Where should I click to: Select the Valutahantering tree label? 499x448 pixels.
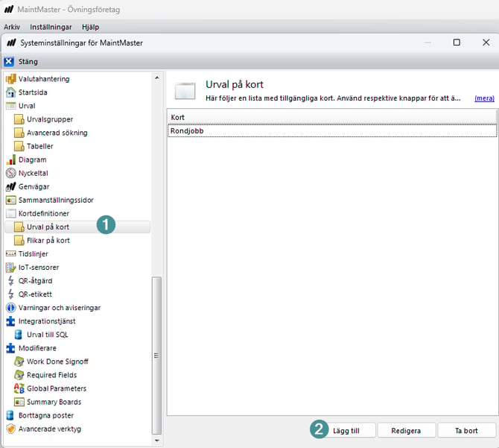tap(44, 79)
